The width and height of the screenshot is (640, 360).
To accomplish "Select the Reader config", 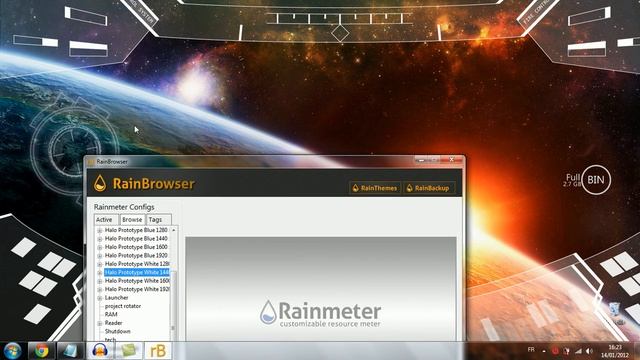I will pyautogui.click(x=113, y=323).
